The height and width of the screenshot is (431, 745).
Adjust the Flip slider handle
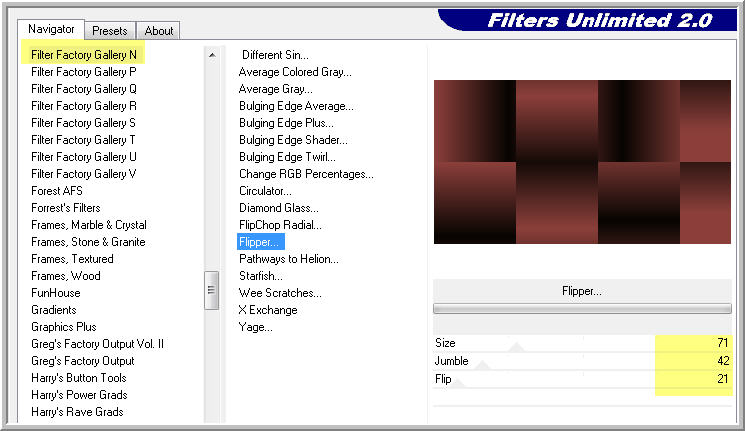tap(458, 383)
